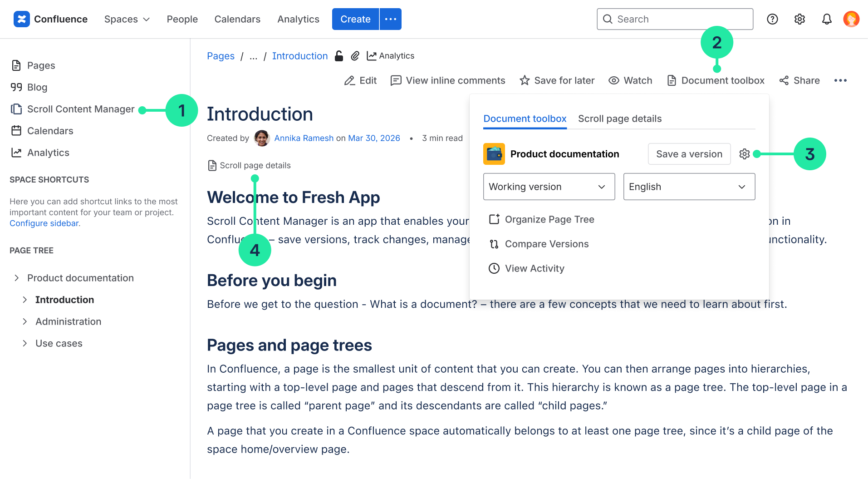Toggle Watch for this page

(630, 80)
